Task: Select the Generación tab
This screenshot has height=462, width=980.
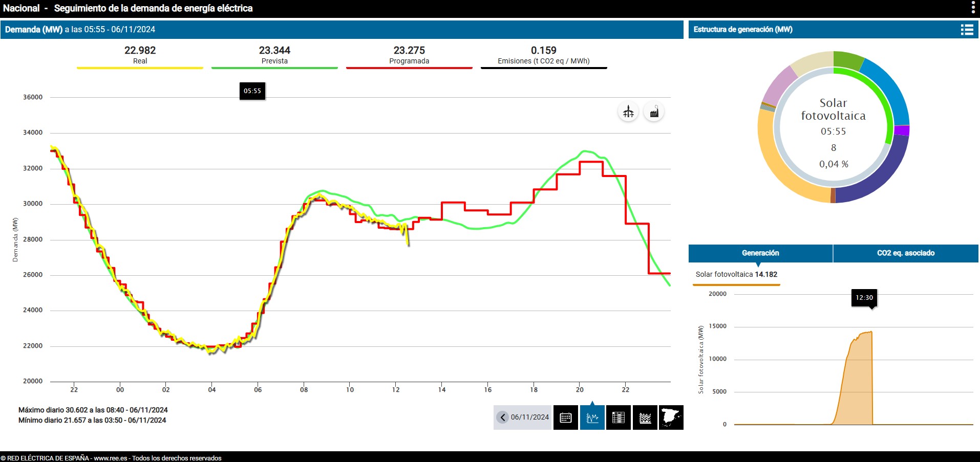Action: tap(760, 253)
